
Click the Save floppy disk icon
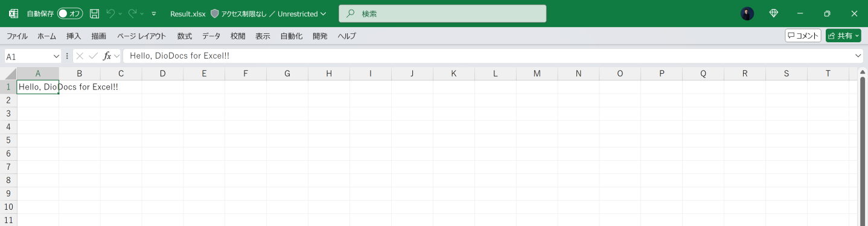pyautogui.click(x=94, y=13)
